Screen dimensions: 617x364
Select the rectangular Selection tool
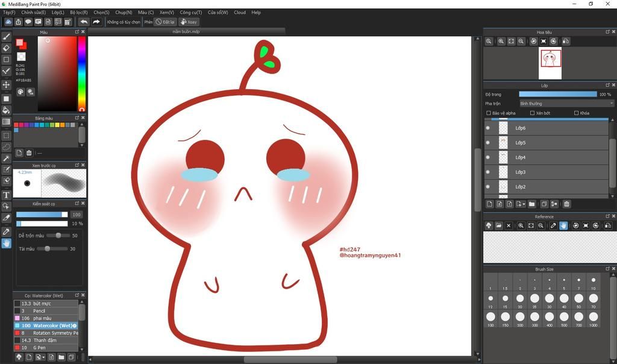[x=6, y=136]
